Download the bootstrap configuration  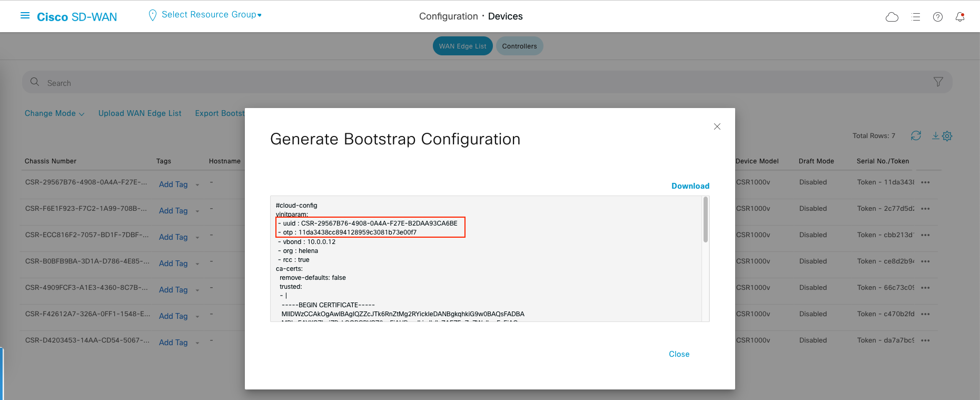tap(690, 186)
